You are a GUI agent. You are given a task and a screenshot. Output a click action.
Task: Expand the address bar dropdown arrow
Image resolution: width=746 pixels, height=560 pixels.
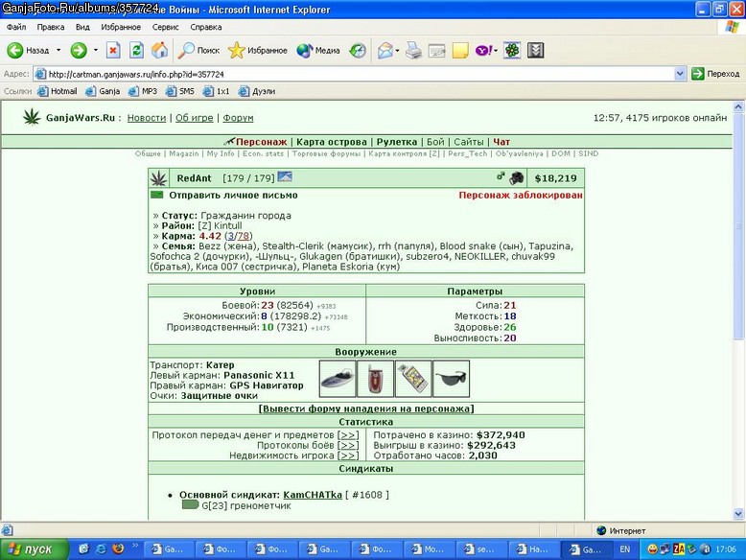pos(680,74)
